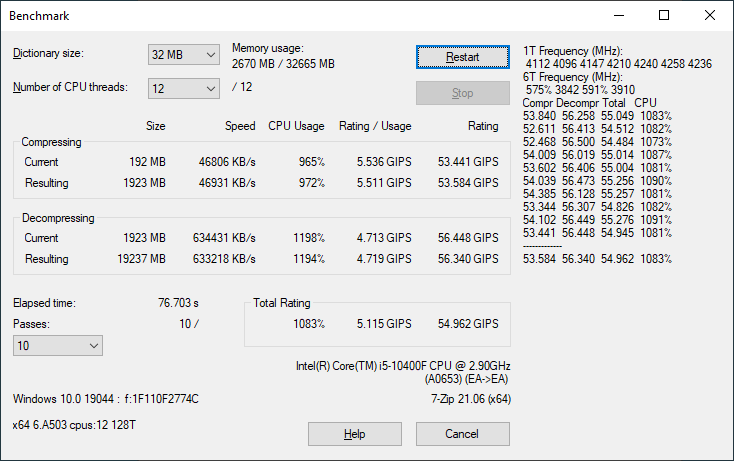Click the Memory usage readout

pyautogui.click(x=283, y=56)
